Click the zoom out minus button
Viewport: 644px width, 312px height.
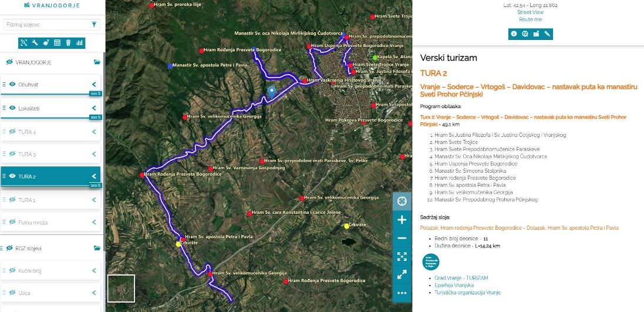pyautogui.click(x=402, y=238)
